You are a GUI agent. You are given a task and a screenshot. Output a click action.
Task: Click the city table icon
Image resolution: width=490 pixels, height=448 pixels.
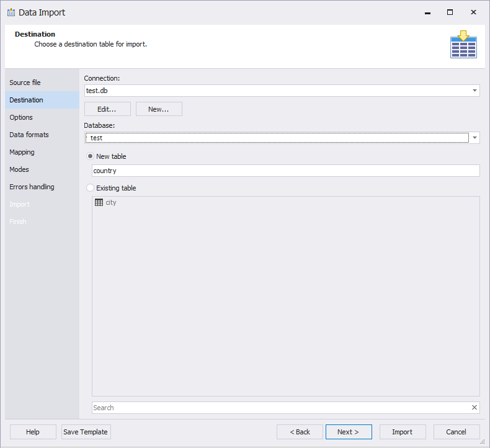[99, 202]
